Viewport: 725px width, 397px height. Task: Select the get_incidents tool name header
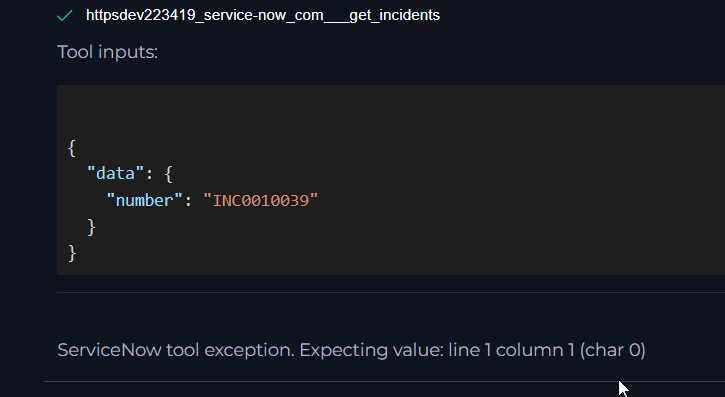coord(263,15)
